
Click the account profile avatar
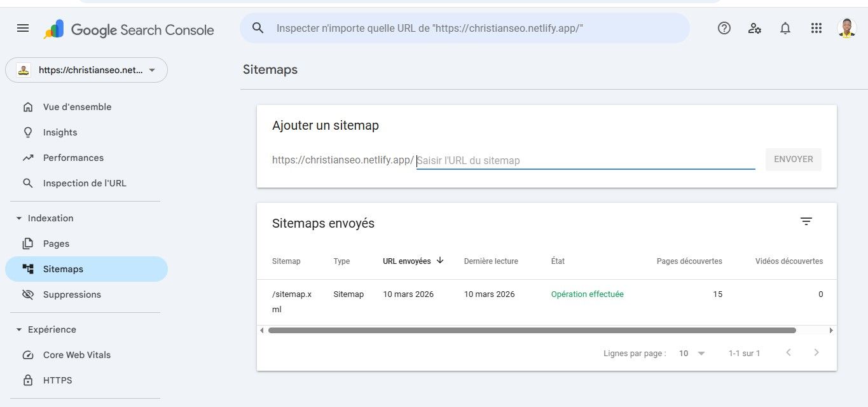(846, 28)
